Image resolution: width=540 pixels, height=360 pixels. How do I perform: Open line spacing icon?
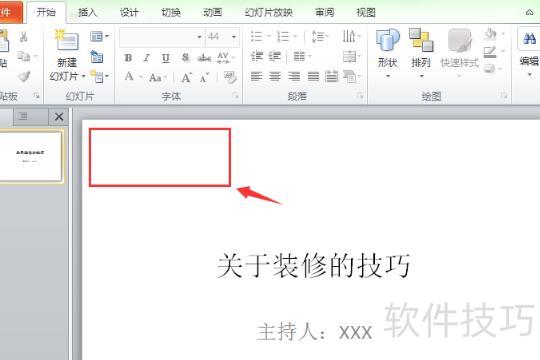point(318,36)
